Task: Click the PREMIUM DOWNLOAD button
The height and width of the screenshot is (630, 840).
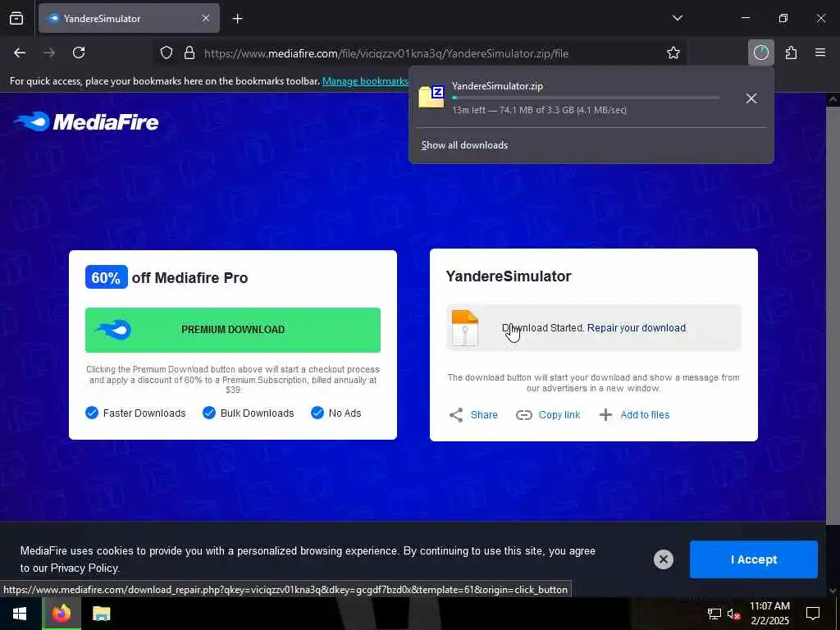Action: pyautogui.click(x=233, y=330)
